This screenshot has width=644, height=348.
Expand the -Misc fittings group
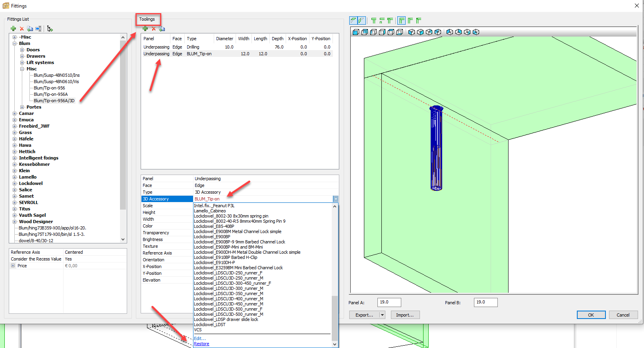tap(15, 37)
